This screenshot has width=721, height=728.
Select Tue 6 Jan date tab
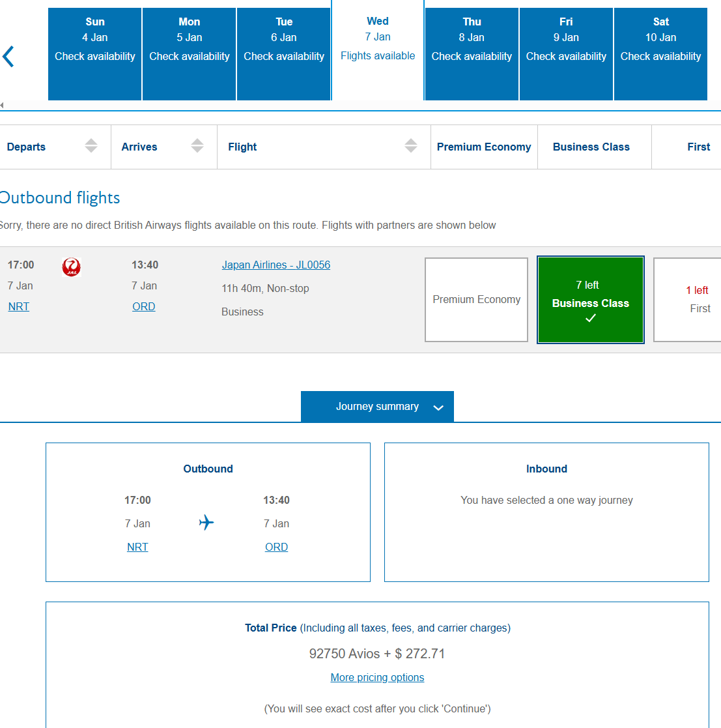(284, 54)
